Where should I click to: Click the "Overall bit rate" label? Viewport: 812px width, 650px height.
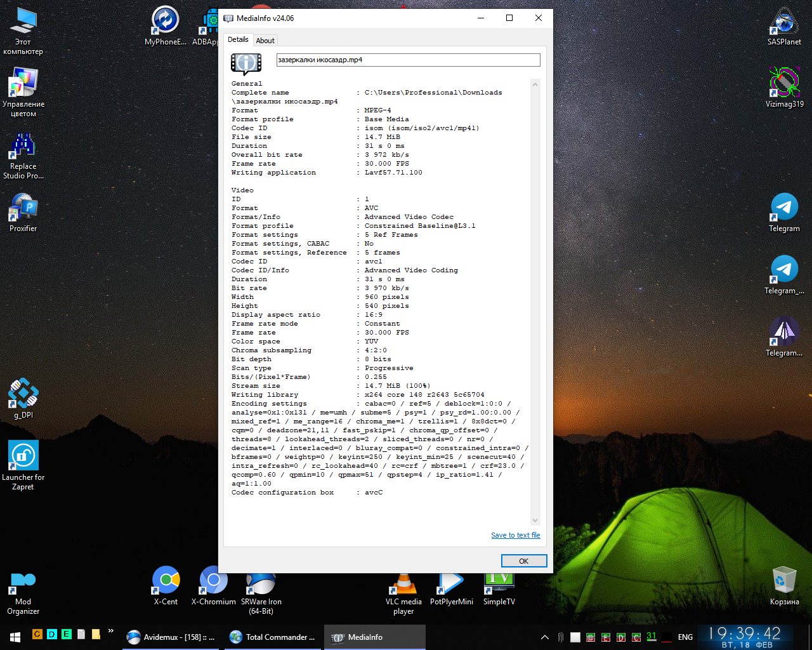(x=267, y=155)
